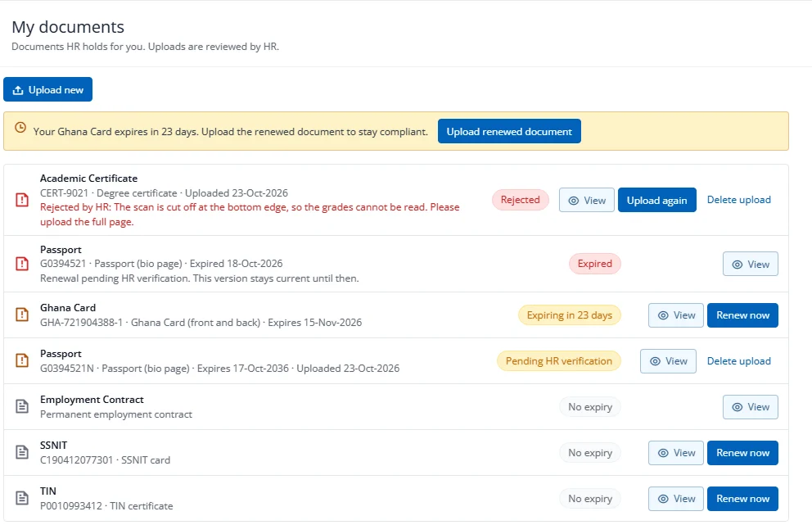Image resolution: width=812 pixels, height=525 pixels.
Task: Delete the pending Passport upload
Action: 738,360
